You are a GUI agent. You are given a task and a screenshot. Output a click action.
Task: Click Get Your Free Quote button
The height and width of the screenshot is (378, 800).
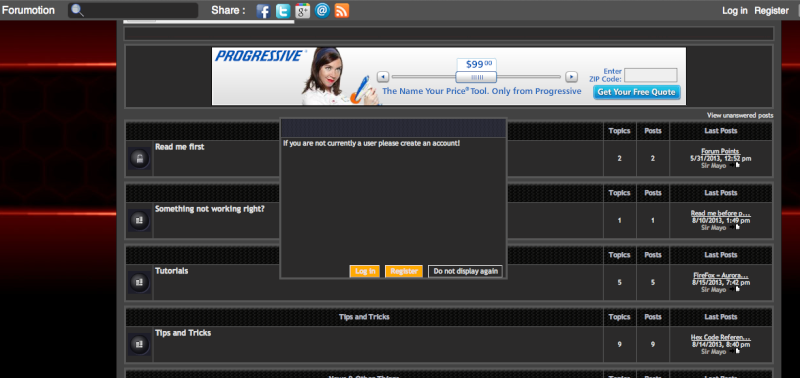636,92
